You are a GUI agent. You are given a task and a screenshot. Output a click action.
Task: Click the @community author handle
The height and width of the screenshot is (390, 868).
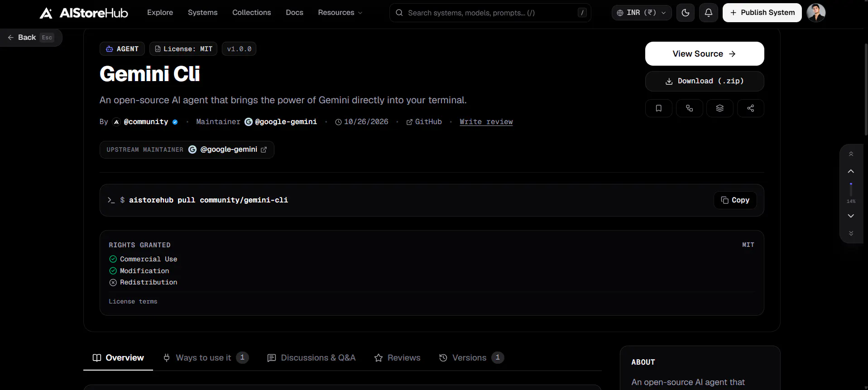tap(146, 122)
